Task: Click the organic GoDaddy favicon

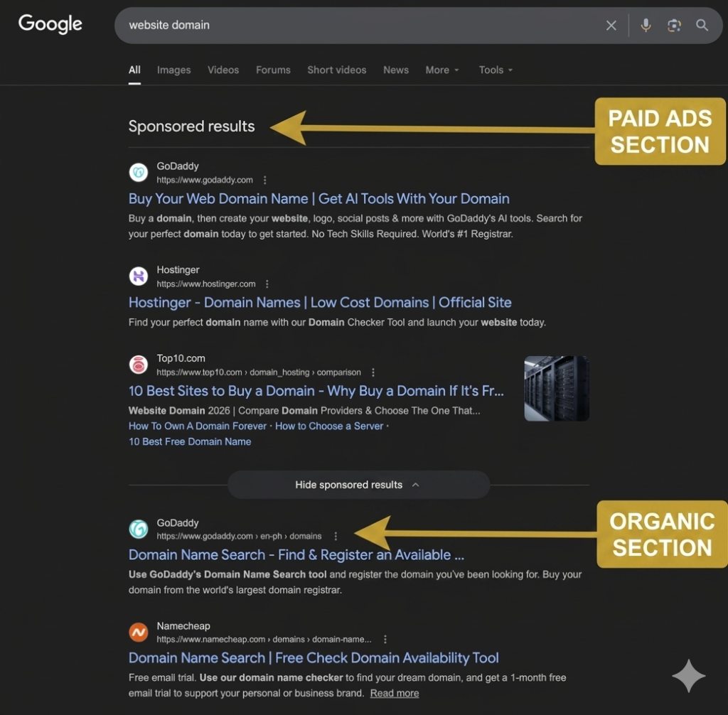Action: pyautogui.click(x=139, y=529)
